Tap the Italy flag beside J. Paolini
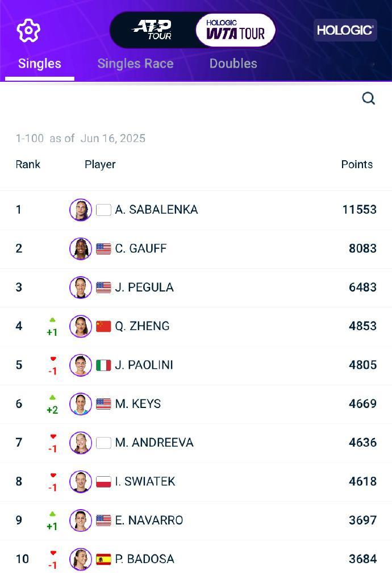 [103, 365]
